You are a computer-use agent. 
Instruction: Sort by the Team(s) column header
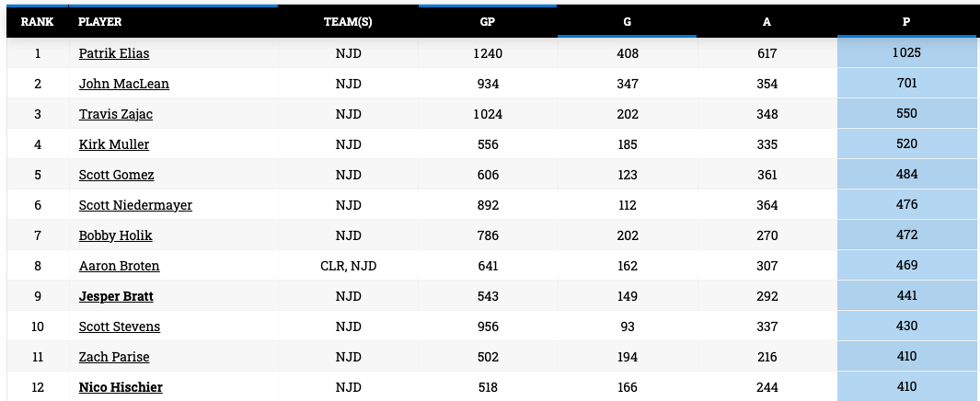pyautogui.click(x=348, y=22)
